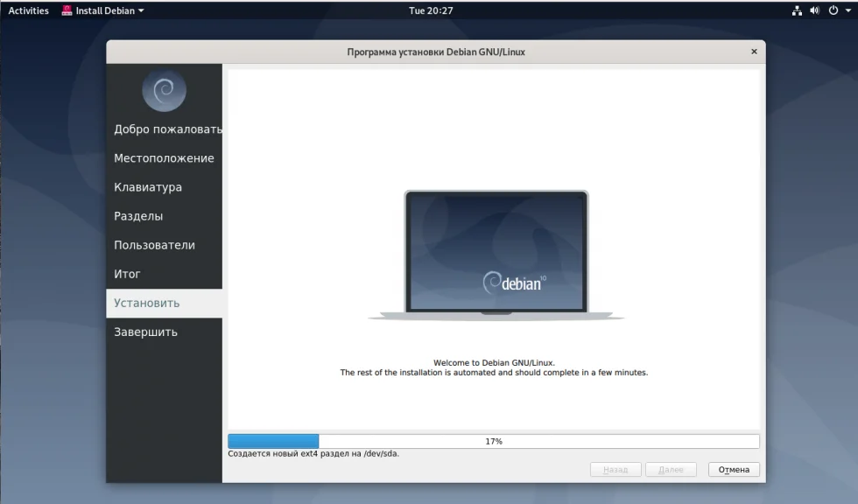Screen dimensions: 858x504
Task: Click the Debian swirl logo in sidebar
Action: point(165,90)
